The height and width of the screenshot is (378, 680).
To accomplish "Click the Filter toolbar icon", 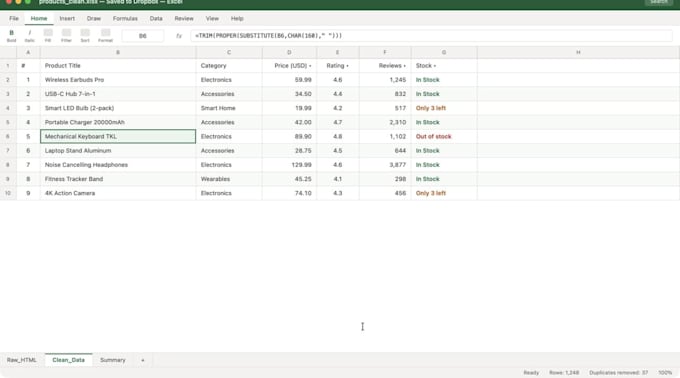I will (66, 36).
